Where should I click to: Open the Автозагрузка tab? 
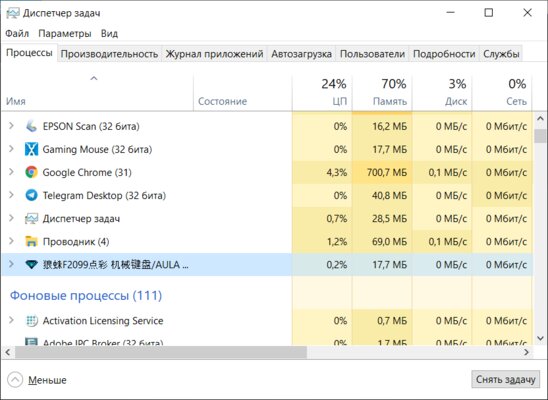(x=301, y=54)
